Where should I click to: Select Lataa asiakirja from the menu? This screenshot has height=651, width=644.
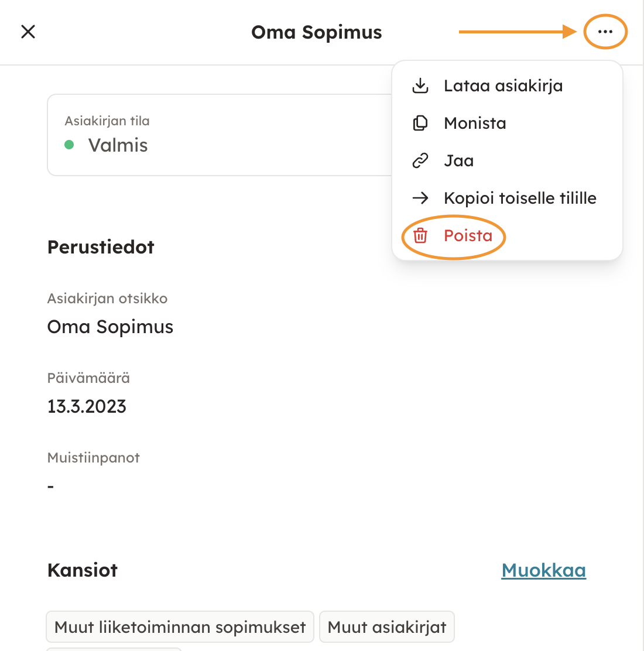503,86
